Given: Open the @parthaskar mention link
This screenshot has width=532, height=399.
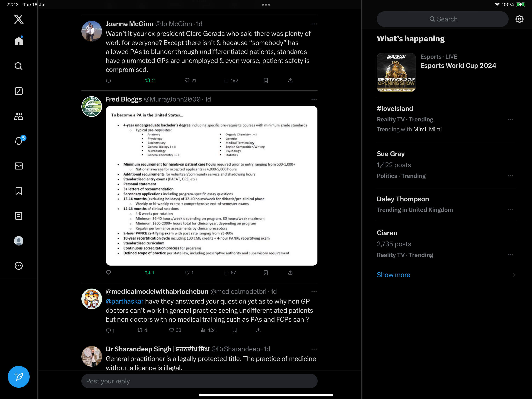Looking at the screenshot, I should (x=125, y=301).
